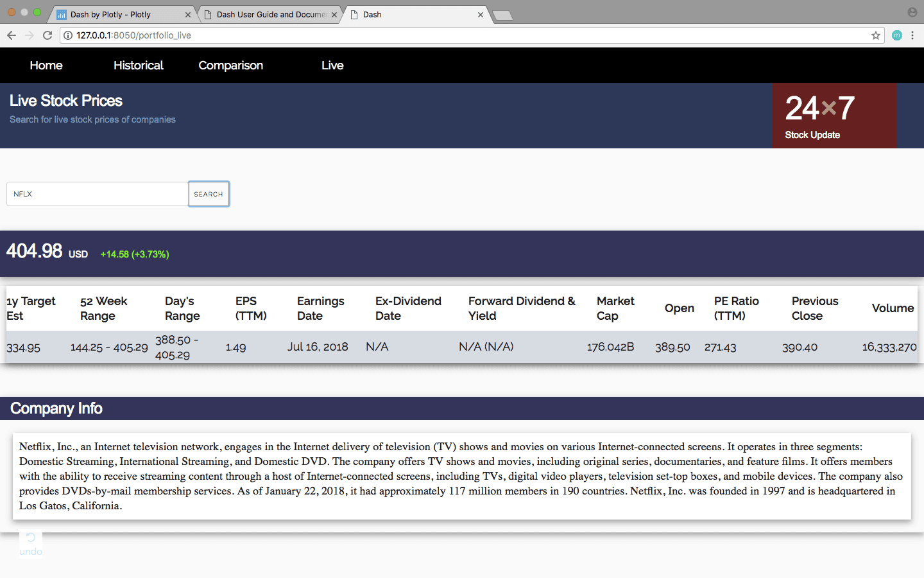Click the browser forward arrow
Image resolution: width=924 pixels, height=578 pixels.
[30, 35]
